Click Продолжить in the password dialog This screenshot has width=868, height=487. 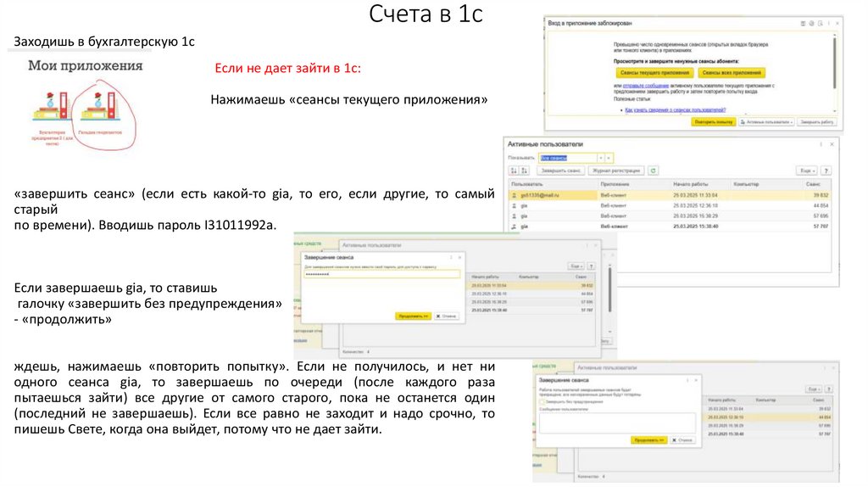coord(413,316)
